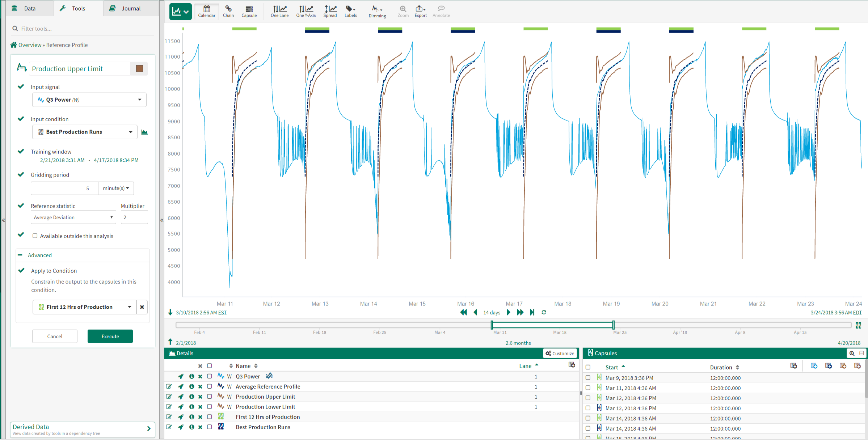Click the refresh icon beside 14 days
This screenshot has height=440, width=868.
(544, 312)
